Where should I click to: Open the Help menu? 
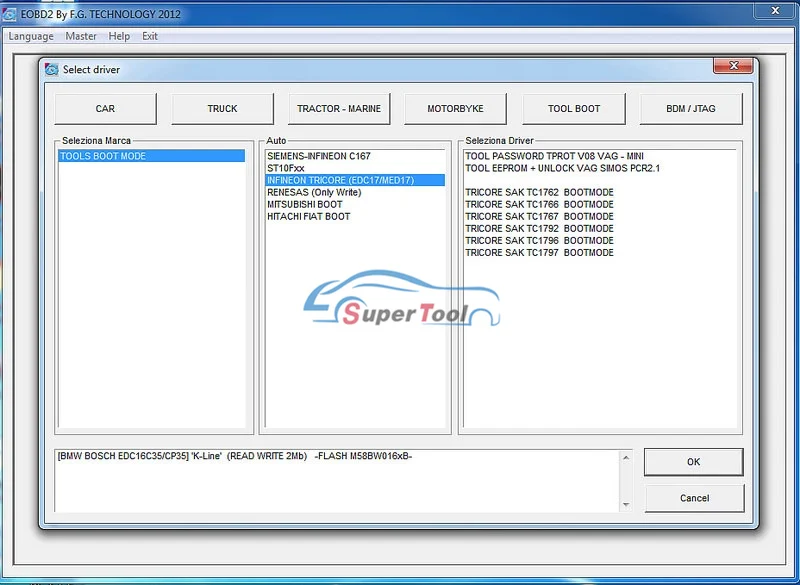click(x=119, y=36)
